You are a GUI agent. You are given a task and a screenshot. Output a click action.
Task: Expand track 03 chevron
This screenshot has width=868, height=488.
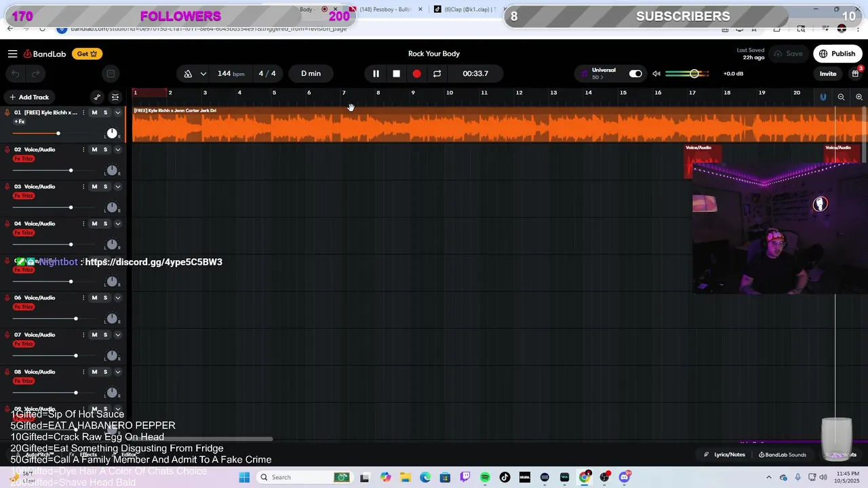[117, 186]
